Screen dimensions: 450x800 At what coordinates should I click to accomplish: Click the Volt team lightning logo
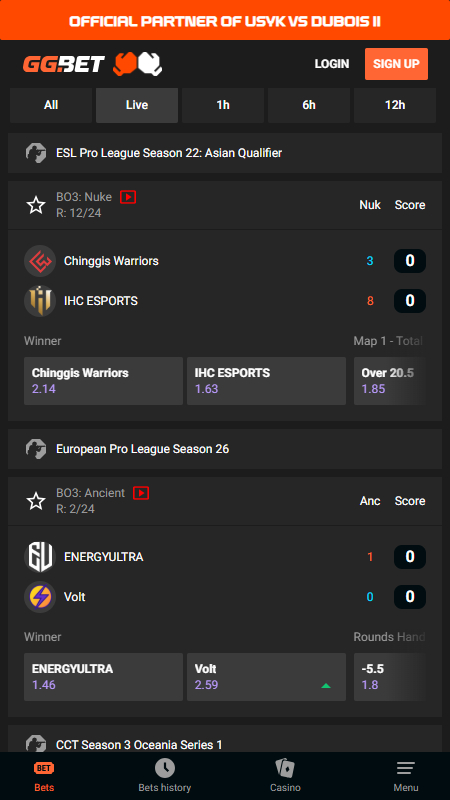pyautogui.click(x=40, y=597)
